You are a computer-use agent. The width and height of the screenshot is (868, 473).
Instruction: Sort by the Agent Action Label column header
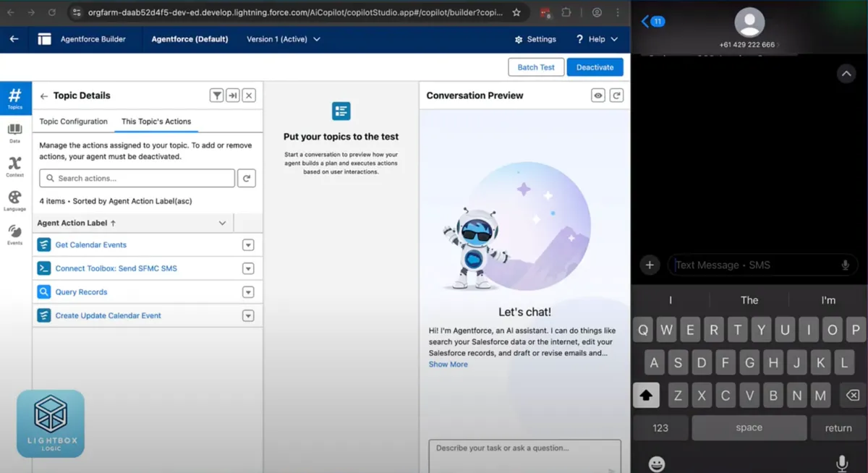coord(77,223)
